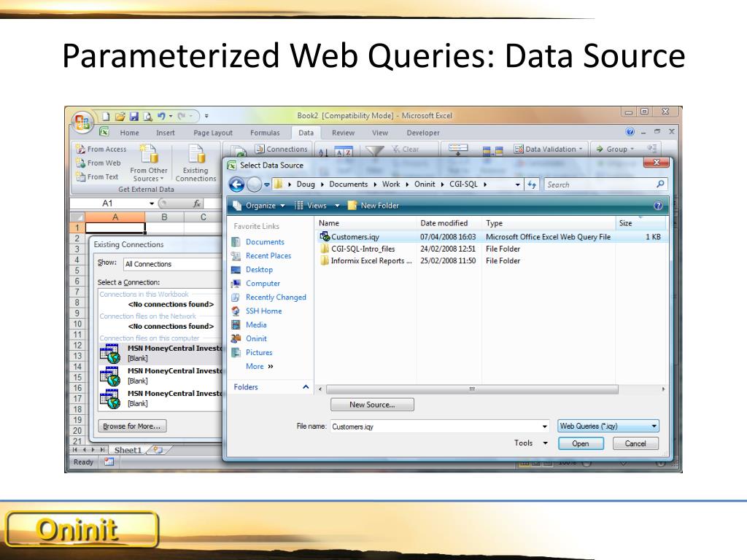Image resolution: width=747 pixels, height=560 pixels.
Task: Click the Undo icon in Quick Access toolbar
Action: [x=161, y=116]
